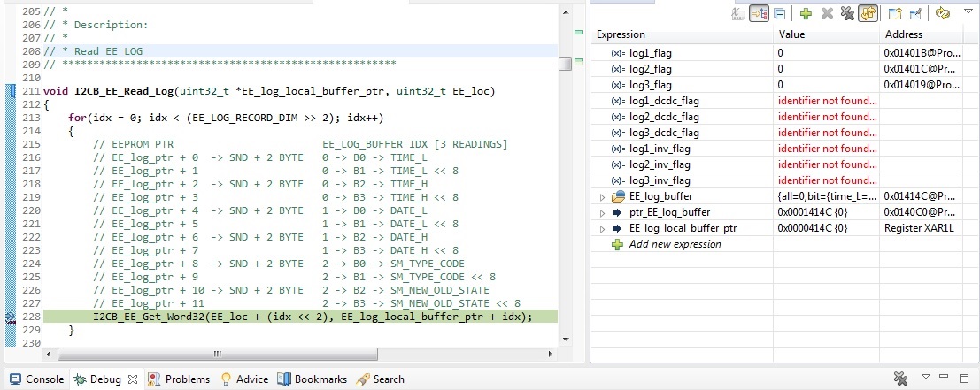
Task: Toggle Show Logical Structure button
Action: tap(759, 13)
